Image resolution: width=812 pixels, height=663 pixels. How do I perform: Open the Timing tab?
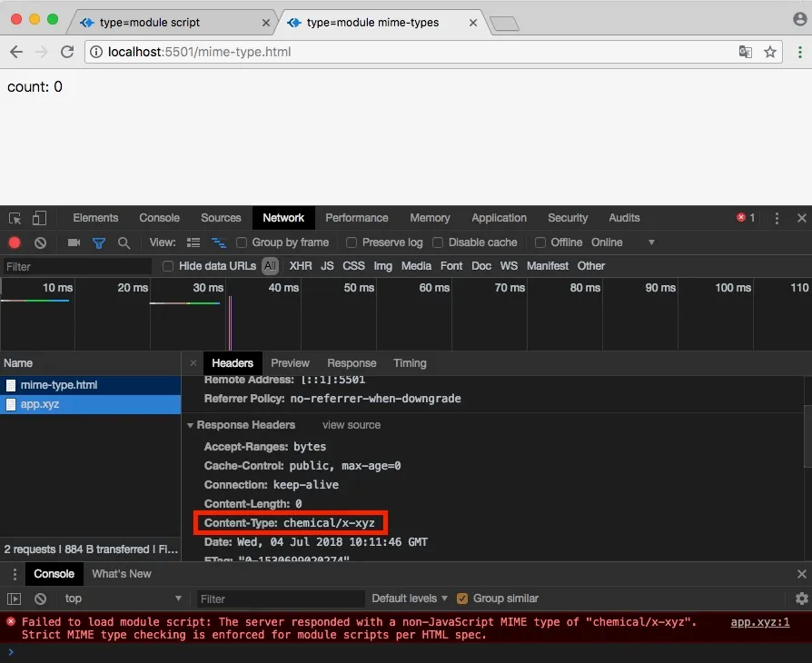(x=410, y=363)
